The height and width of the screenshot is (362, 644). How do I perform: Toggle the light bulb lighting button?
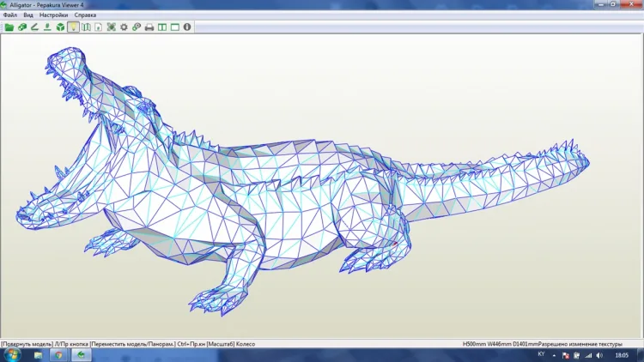click(73, 27)
